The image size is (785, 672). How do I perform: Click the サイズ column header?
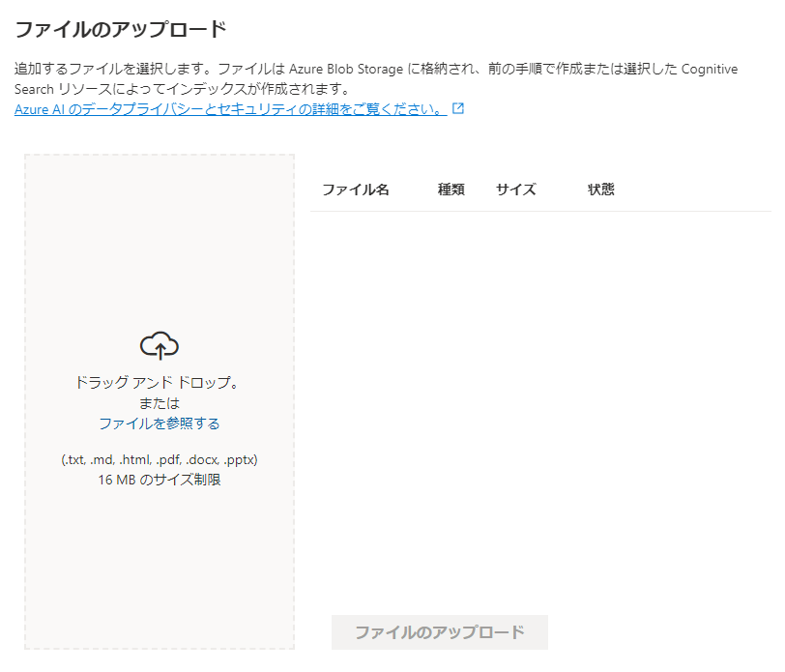pyautogui.click(x=515, y=190)
